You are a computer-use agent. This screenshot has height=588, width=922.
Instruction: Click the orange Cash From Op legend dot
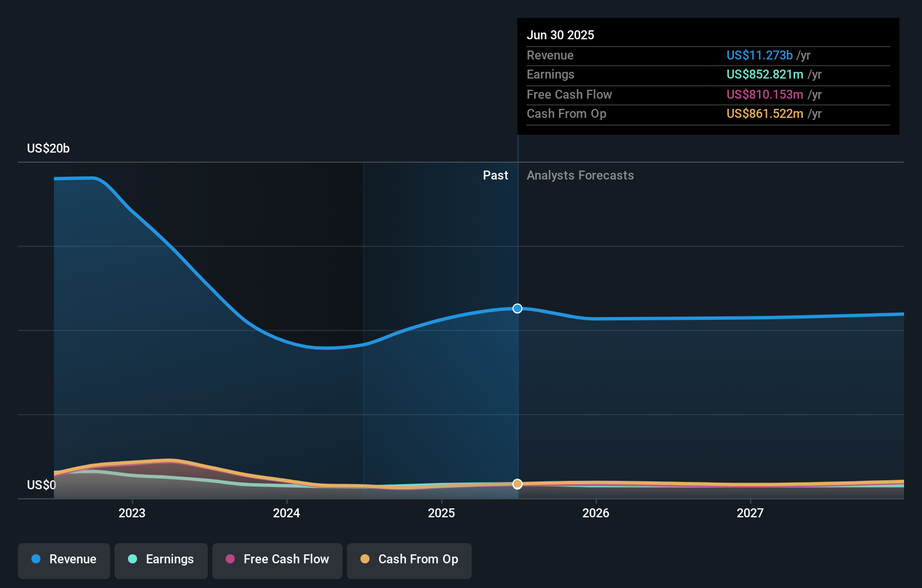[x=365, y=559]
